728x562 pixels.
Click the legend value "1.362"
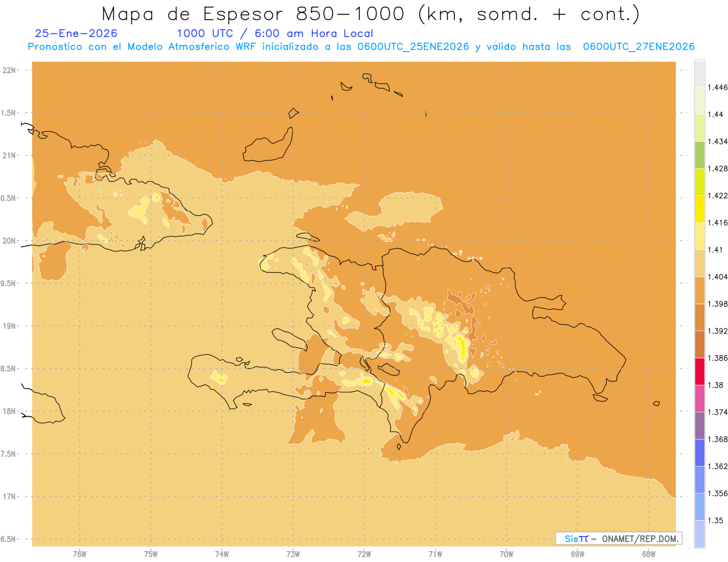[x=718, y=466]
